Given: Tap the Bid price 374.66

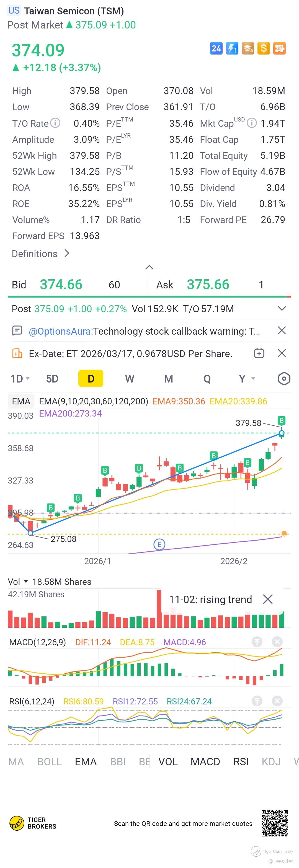Looking at the screenshot, I should [61, 284].
